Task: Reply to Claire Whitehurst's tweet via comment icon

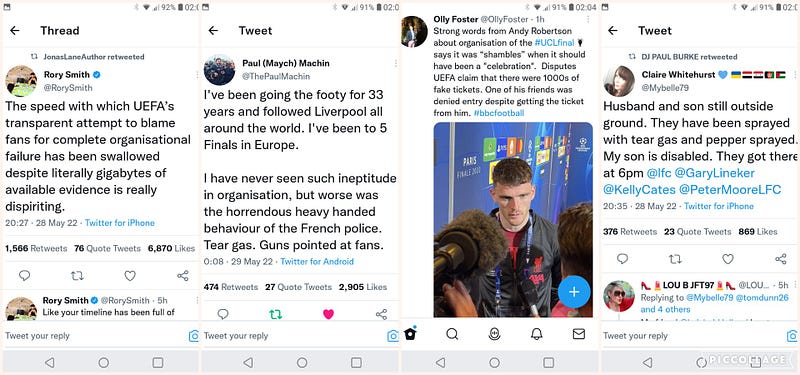Action: (622, 259)
